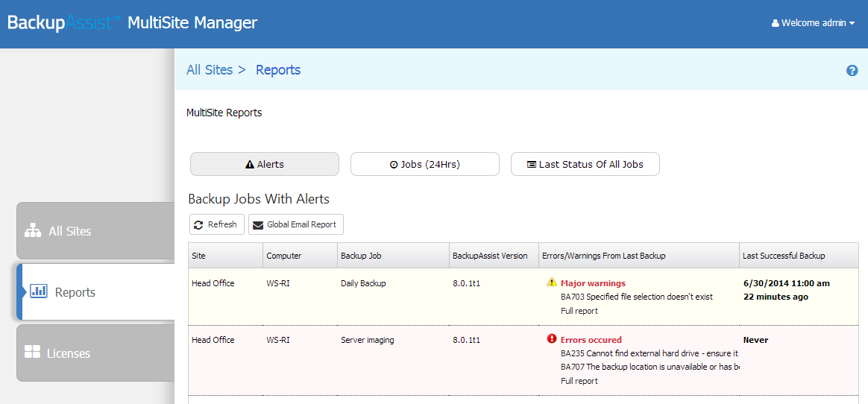Click the Major warnings status text
This screenshot has height=404, width=868.
pyautogui.click(x=593, y=283)
